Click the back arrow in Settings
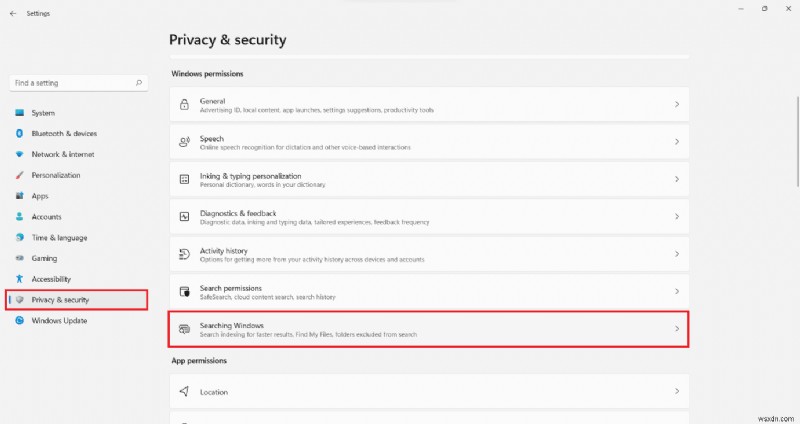Image resolution: width=800 pixels, height=424 pixels. pyautogui.click(x=13, y=14)
